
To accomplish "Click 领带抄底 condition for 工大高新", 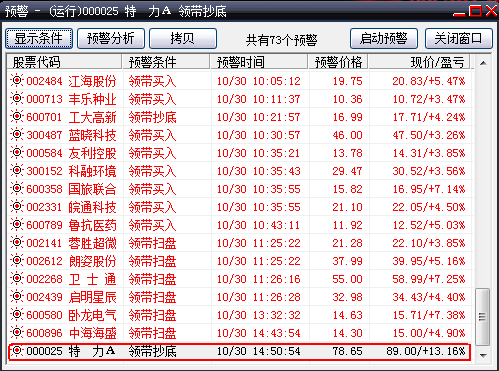I will click(x=152, y=117).
